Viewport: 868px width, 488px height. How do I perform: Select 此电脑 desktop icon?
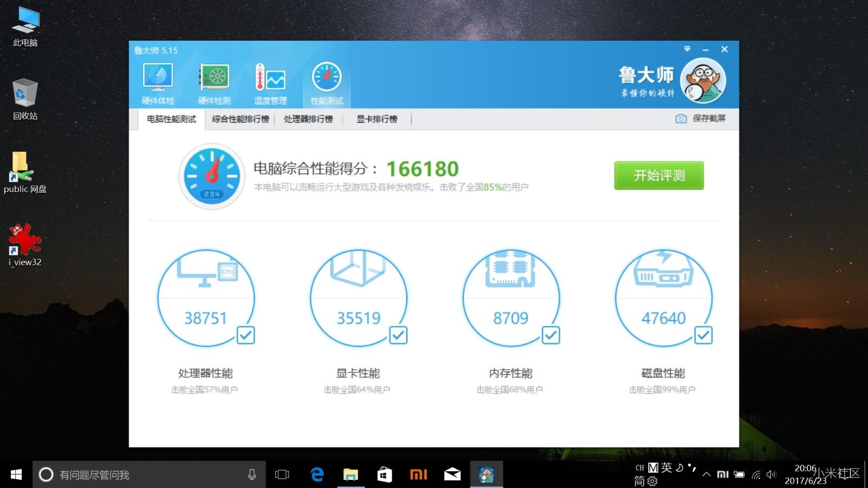click(x=25, y=27)
